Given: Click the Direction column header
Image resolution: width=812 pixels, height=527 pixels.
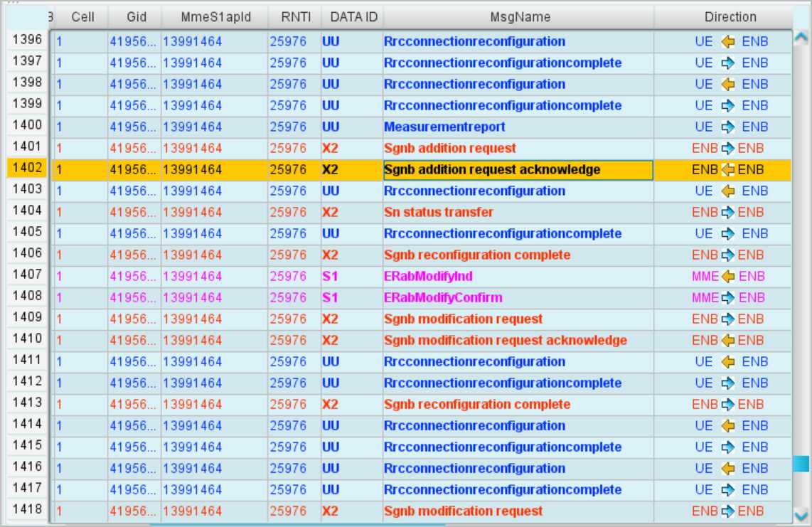Looking at the screenshot, I should point(730,17).
